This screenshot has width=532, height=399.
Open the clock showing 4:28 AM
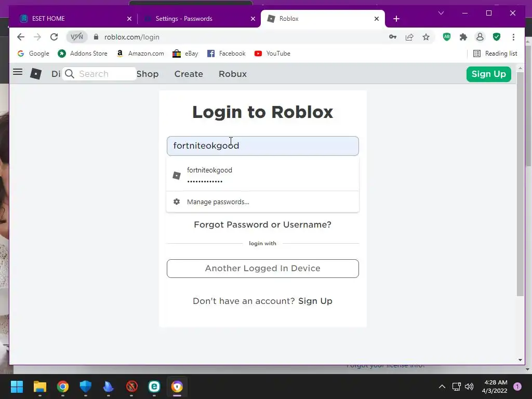tap(495, 387)
